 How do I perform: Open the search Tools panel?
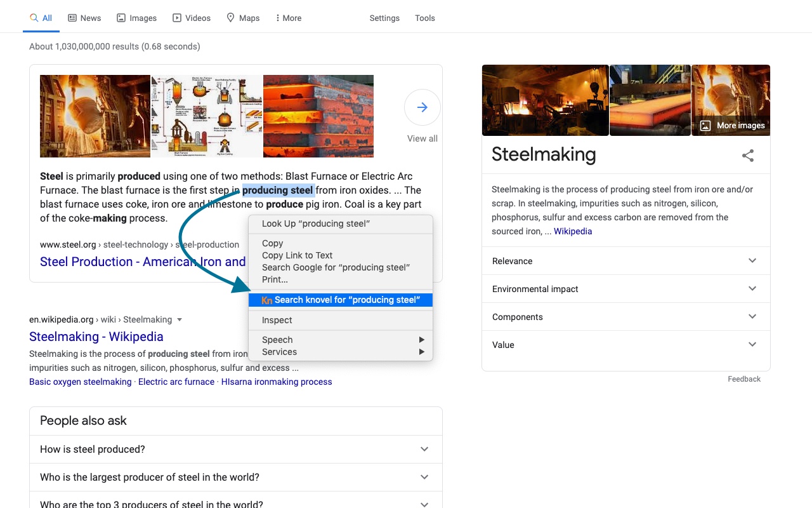[x=425, y=18]
